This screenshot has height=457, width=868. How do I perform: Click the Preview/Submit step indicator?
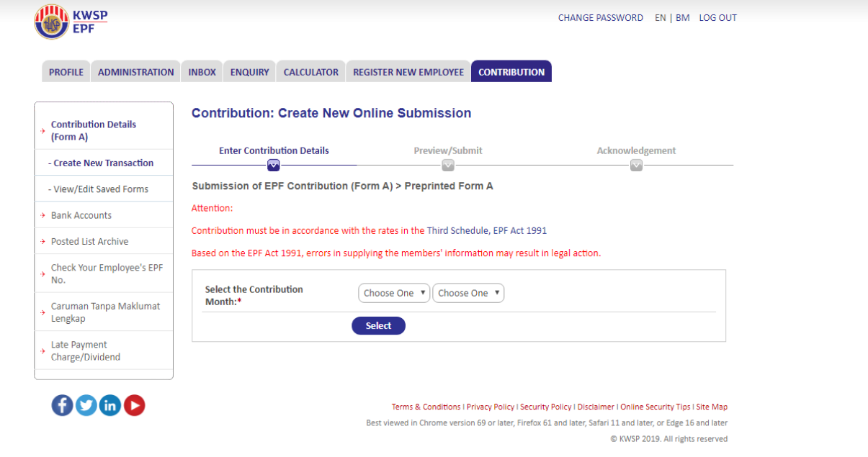pyautogui.click(x=448, y=150)
